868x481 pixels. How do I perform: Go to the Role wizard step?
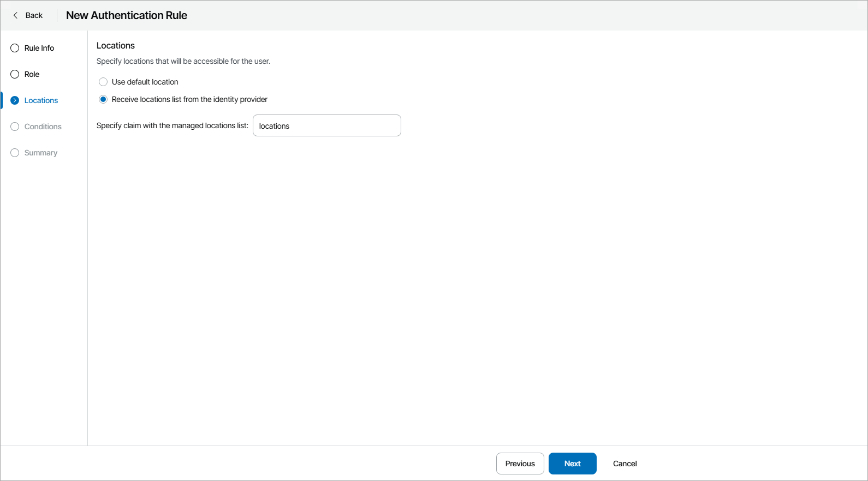(x=32, y=74)
